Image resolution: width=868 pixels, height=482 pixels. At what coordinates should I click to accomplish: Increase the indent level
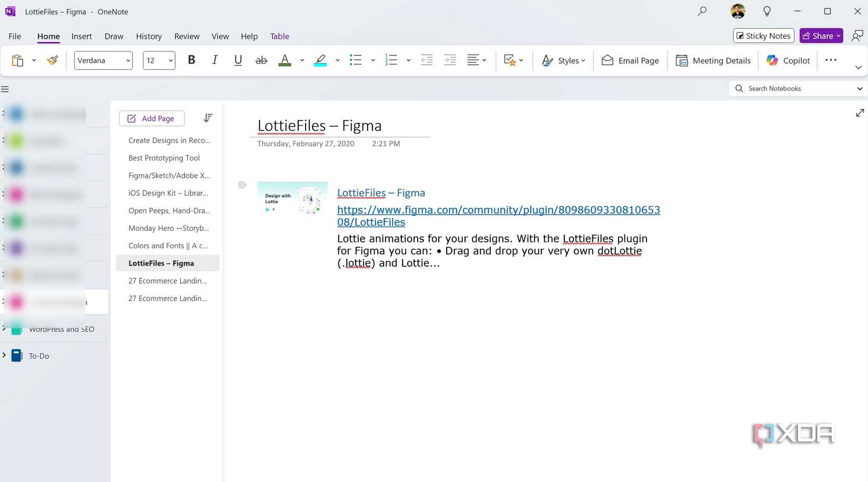tap(450, 60)
